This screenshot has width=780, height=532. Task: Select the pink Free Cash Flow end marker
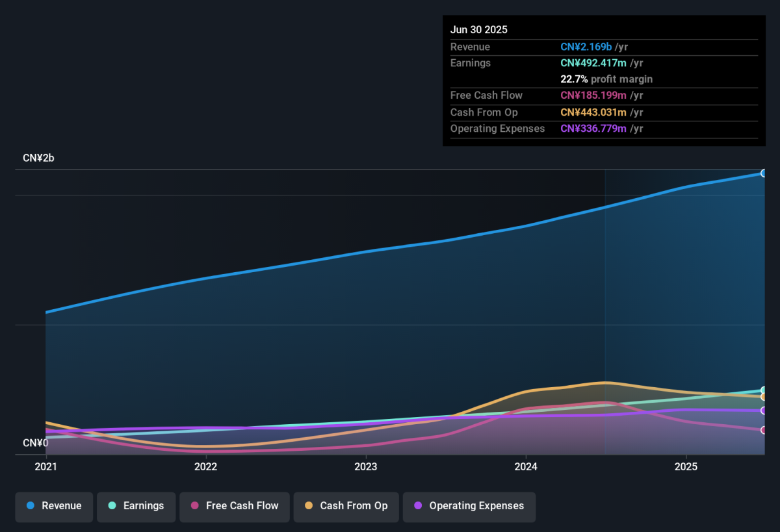tap(764, 430)
